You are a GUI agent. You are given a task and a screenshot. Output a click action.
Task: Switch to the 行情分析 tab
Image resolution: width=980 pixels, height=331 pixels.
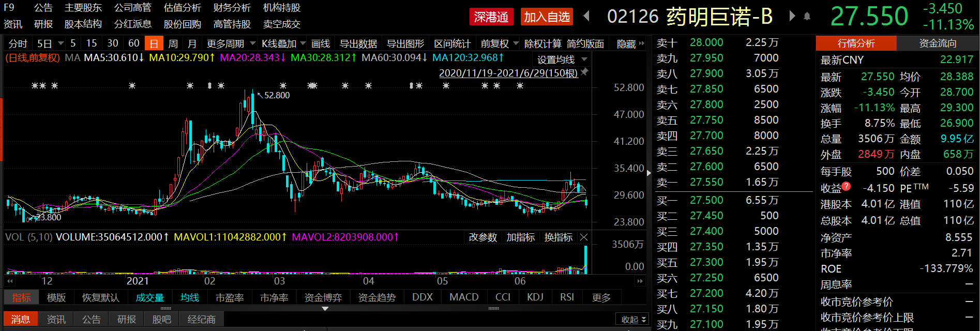[x=856, y=43]
